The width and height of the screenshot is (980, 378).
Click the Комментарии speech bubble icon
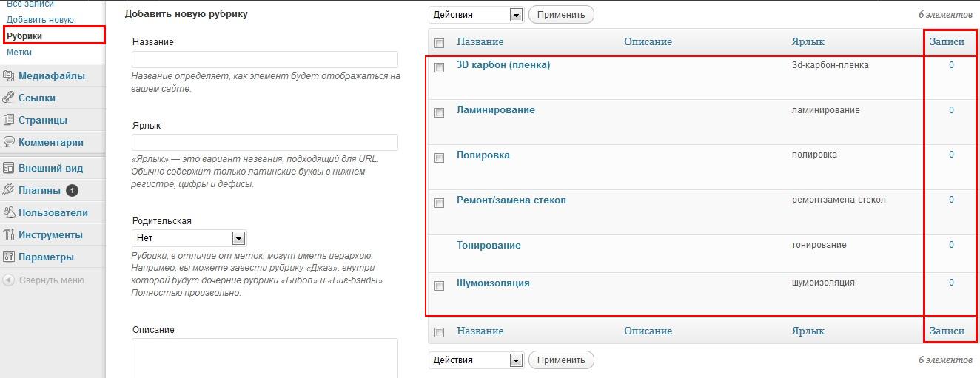pyautogui.click(x=9, y=142)
